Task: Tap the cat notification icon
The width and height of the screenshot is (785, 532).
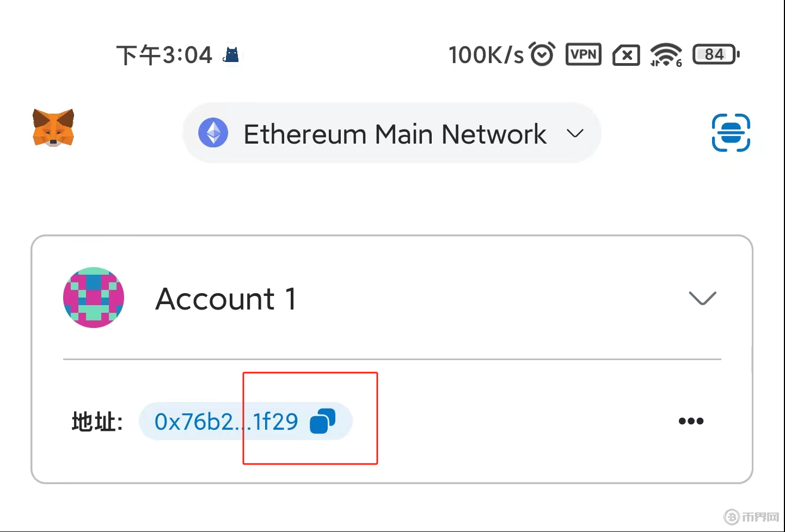Action: [232, 54]
